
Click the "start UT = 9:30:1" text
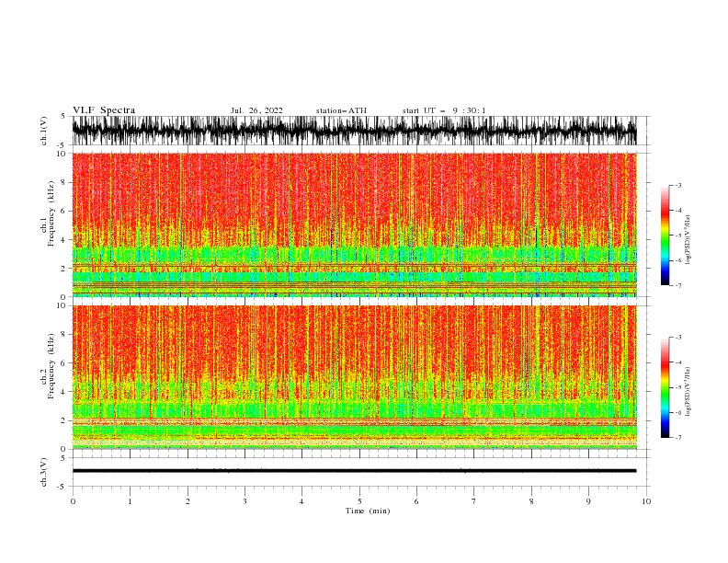point(444,110)
